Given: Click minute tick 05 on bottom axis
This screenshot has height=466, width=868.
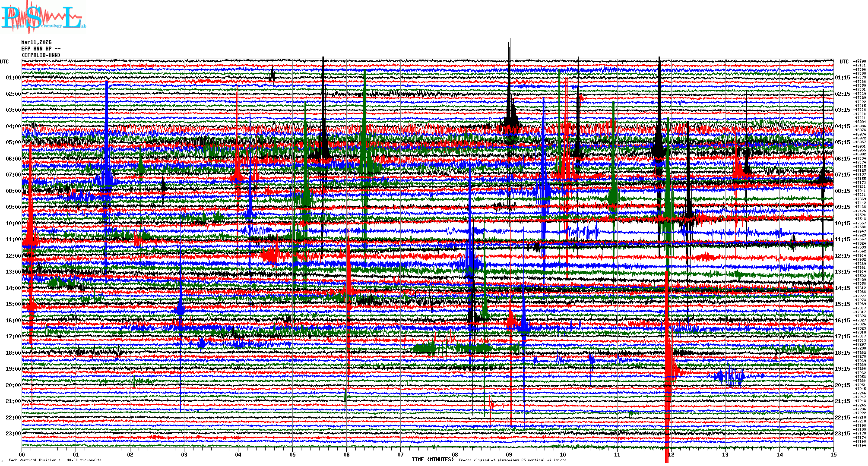Looking at the screenshot, I should (293, 454).
